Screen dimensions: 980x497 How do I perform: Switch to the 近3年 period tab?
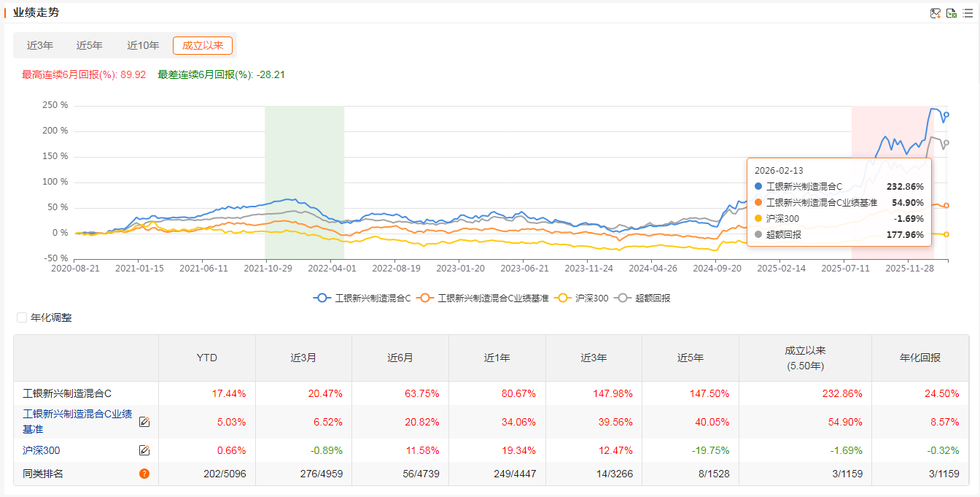(40, 45)
